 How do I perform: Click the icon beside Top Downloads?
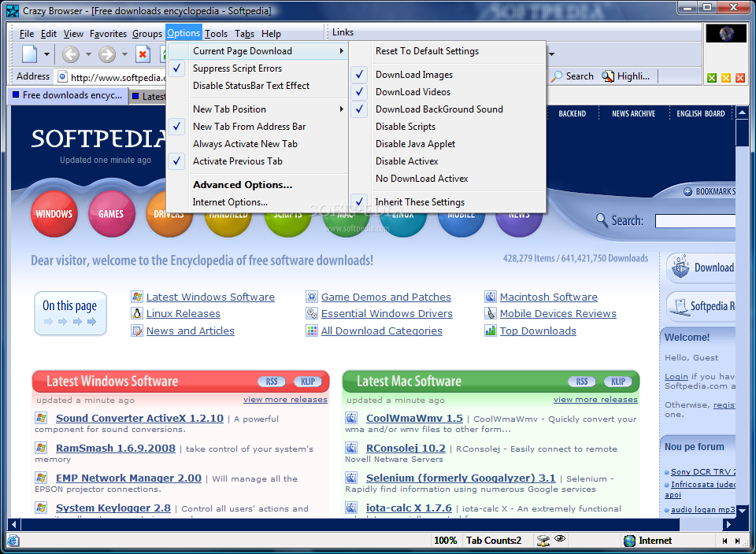click(x=491, y=331)
